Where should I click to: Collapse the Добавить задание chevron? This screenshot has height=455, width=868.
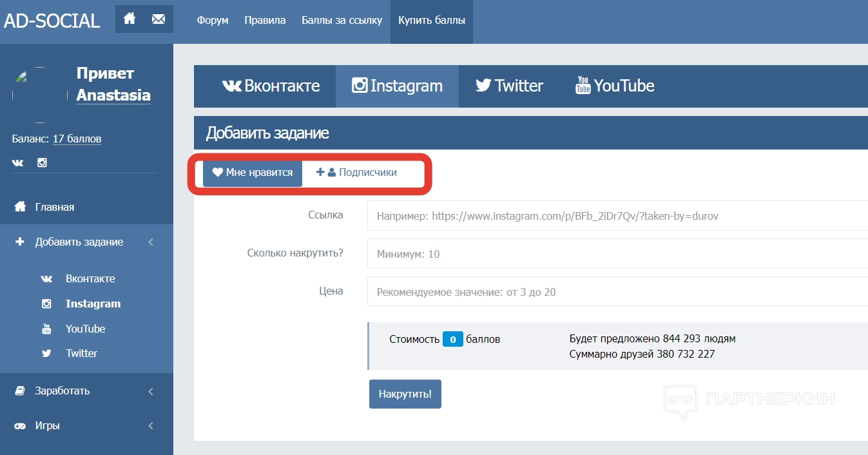[151, 242]
